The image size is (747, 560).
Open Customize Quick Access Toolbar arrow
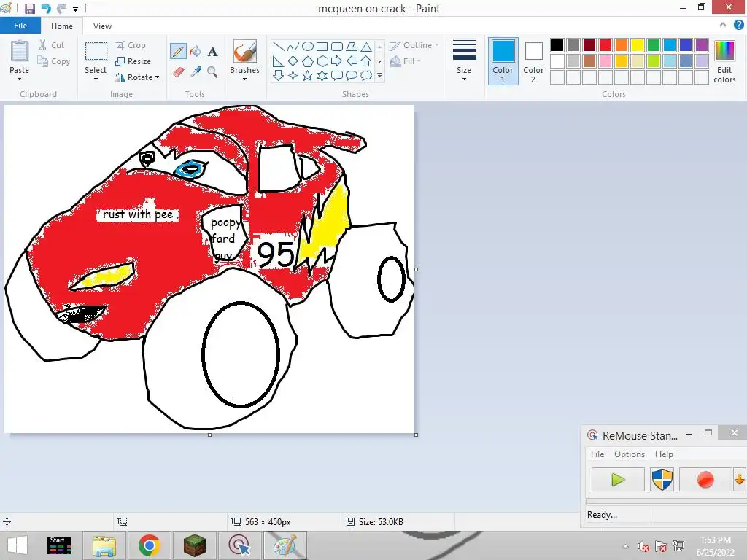(75, 9)
